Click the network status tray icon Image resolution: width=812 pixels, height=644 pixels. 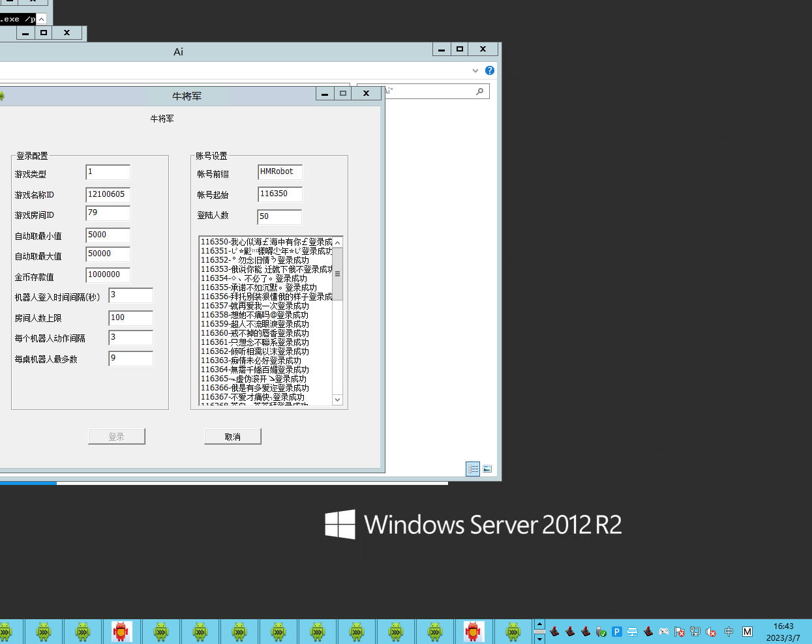pos(695,632)
